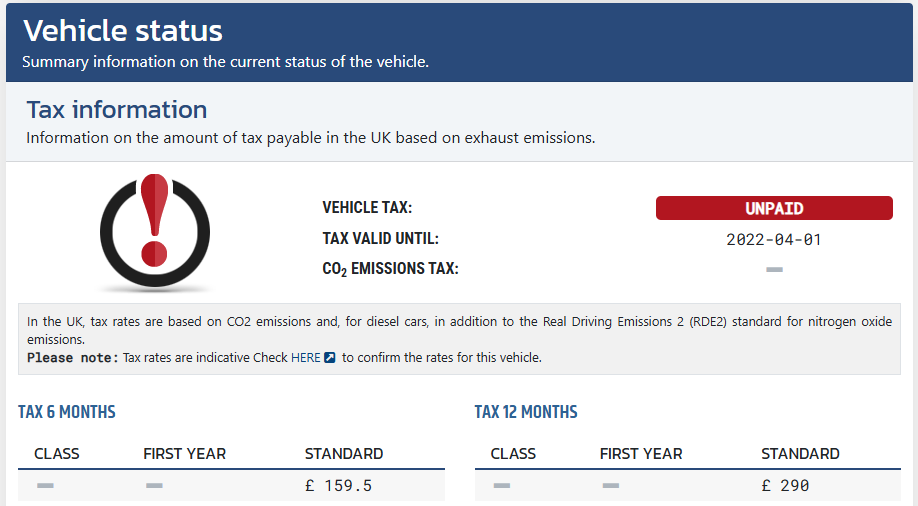Screen dimensions: 918x506
Task: Click FIRST YEAR header in 12 months table
Action: click(641, 454)
